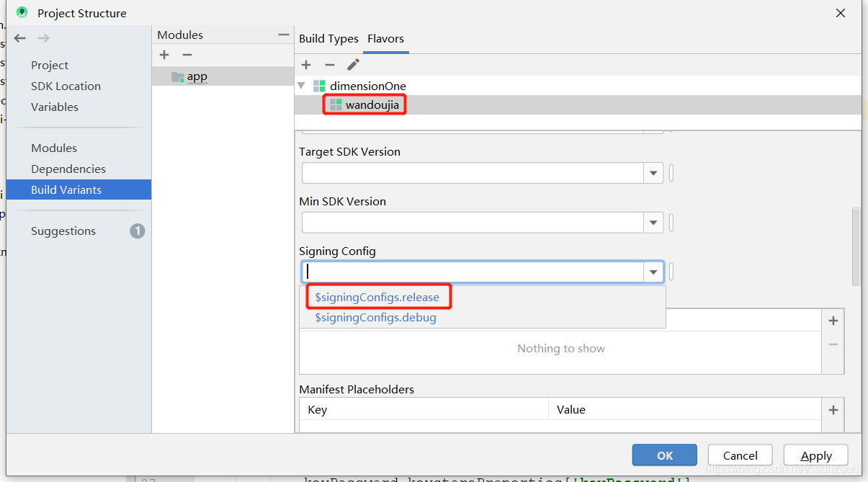Open Build Variants page

pyautogui.click(x=79, y=189)
